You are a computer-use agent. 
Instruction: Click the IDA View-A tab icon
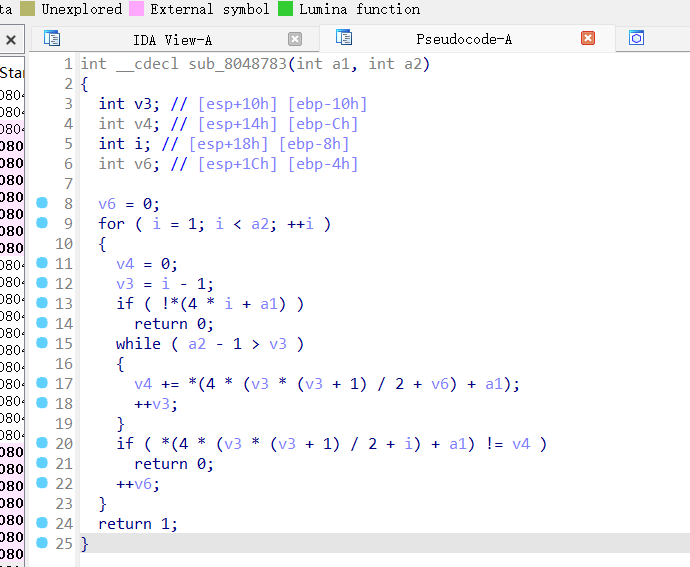pyautogui.click(x=52, y=38)
